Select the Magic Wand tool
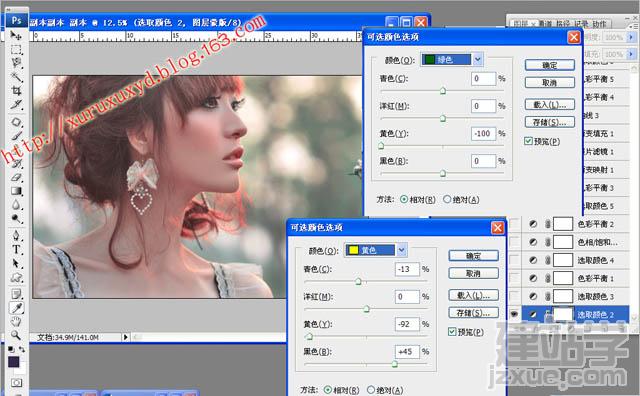Screen dimensions: 640x396 tap(16, 76)
